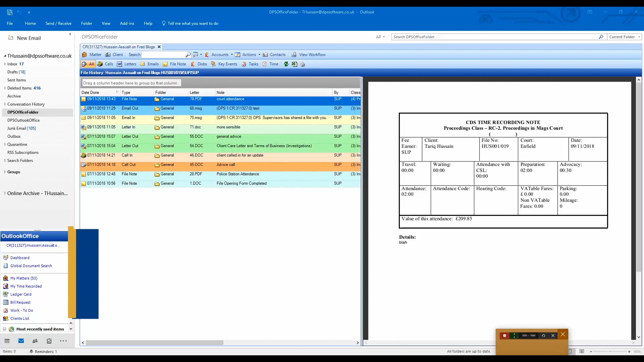Expand the Deleted Items folder
Viewport: 644px width, 362px height.
pos(5,88)
